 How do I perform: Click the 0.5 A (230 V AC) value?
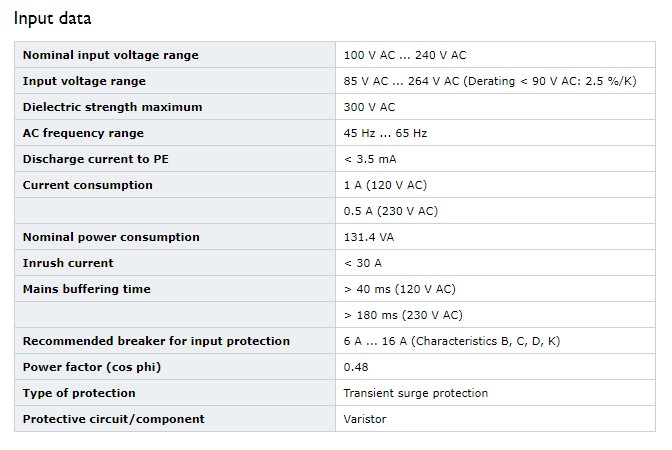(x=390, y=211)
